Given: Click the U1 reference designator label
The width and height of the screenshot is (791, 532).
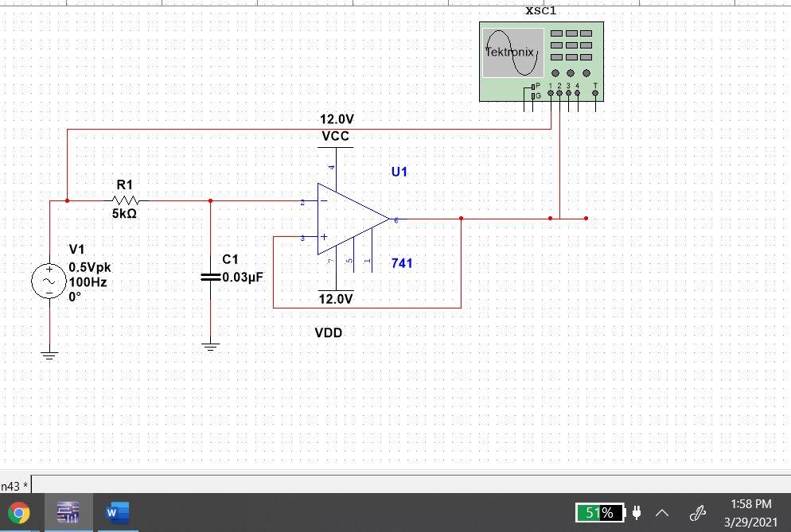Looking at the screenshot, I should tap(399, 172).
